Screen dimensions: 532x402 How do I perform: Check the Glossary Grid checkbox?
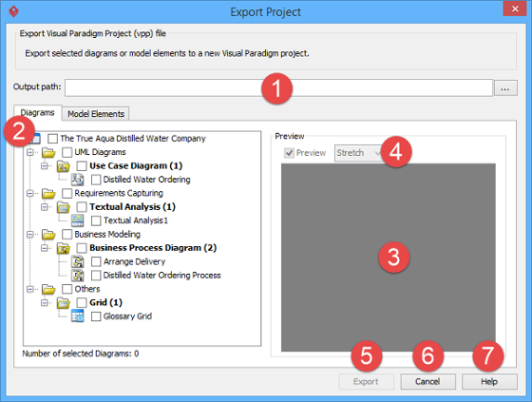96,316
